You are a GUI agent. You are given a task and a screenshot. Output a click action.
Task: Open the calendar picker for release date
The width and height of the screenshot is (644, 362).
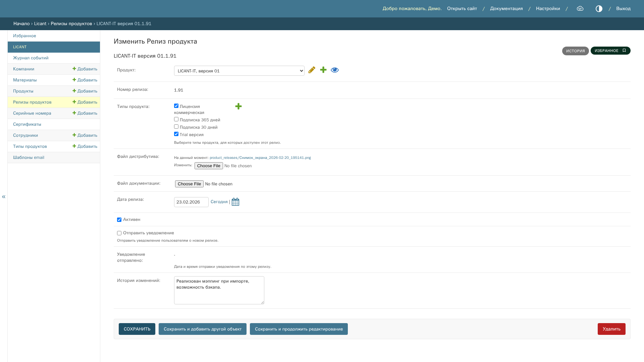pyautogui.click(x=235, y=202)
